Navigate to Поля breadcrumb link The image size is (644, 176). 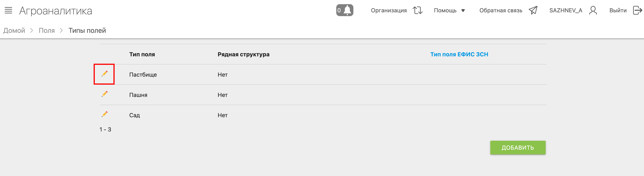(x=47, y=30)
